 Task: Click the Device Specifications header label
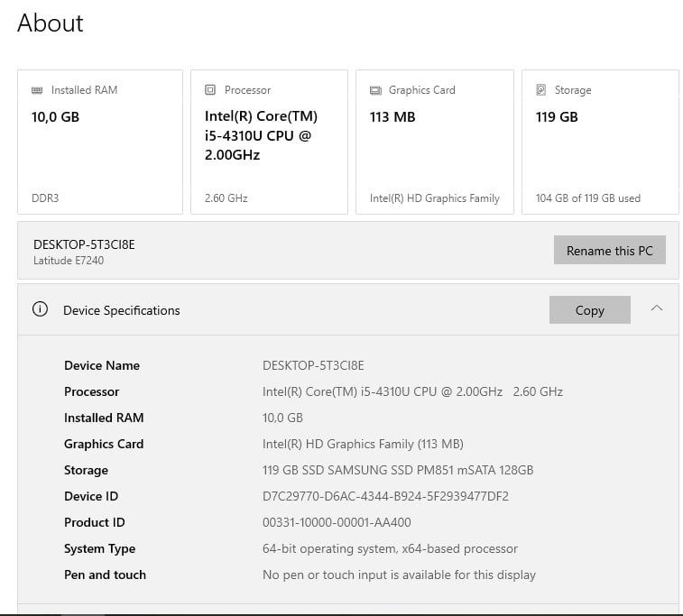[122, 310]
